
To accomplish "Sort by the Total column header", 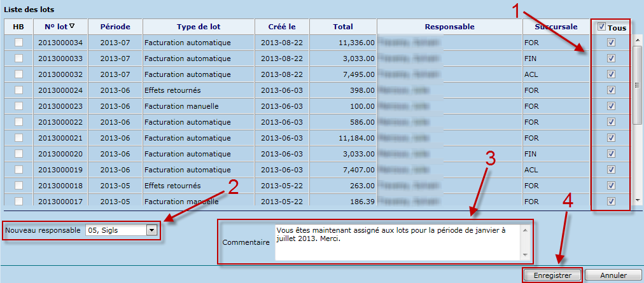I will click(x=343, y=27).
